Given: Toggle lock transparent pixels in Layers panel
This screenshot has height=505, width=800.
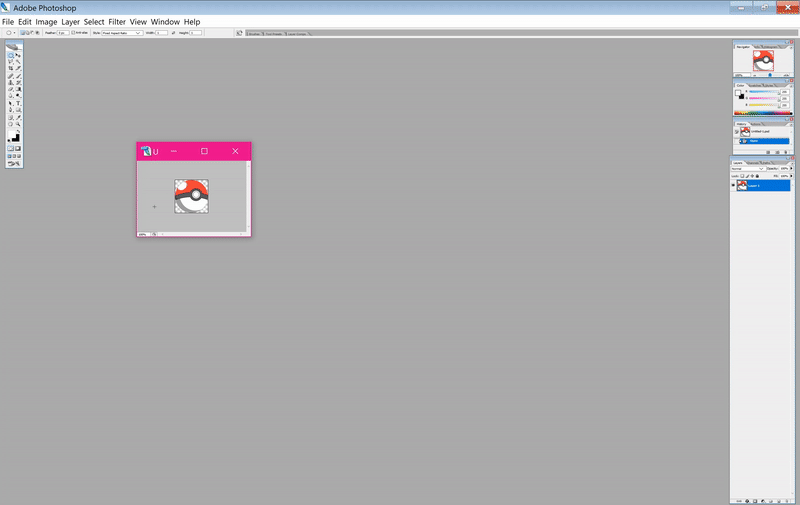Looking at the screenshot, I should [x=742, y=176].
